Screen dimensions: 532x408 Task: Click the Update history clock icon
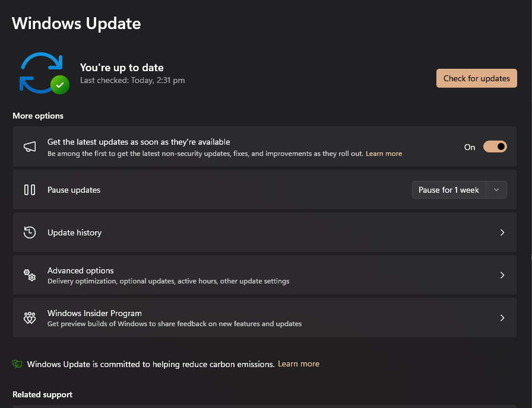click(30, 232)
